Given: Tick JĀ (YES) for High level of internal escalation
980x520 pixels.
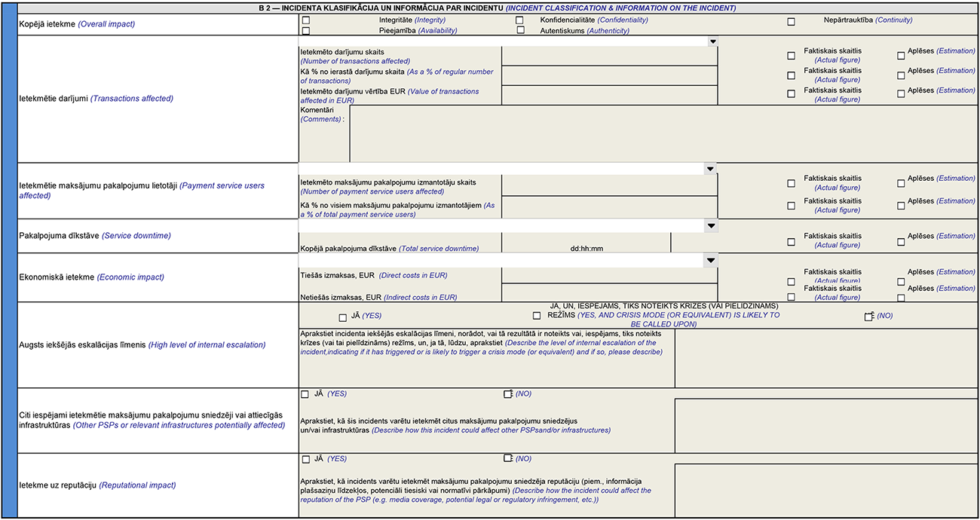Looking at the screenshot, I should pos(342,317).
